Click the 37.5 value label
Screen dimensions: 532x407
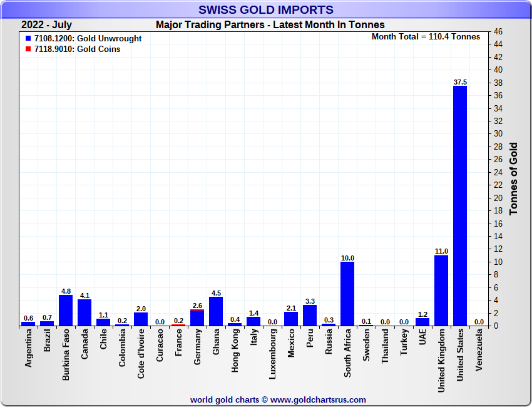point(460,82)
